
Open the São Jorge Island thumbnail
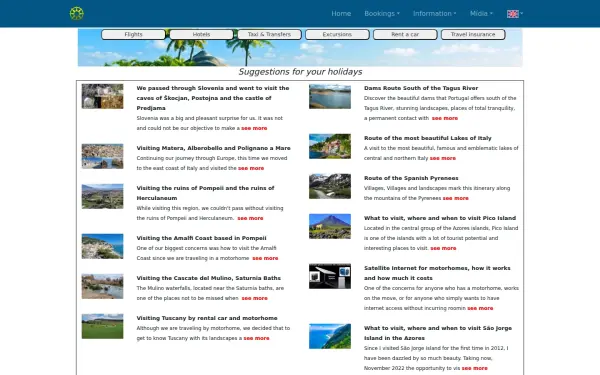(x=330, y=336)
